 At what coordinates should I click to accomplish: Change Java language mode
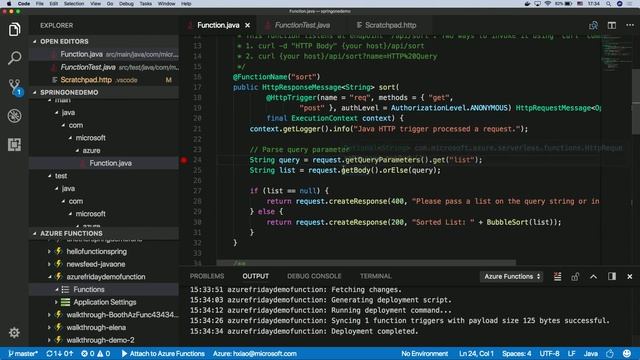591,353
